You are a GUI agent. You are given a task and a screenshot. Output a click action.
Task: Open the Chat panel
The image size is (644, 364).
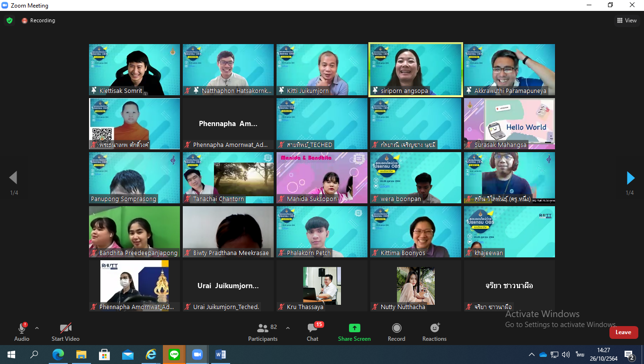coord(313,332)
